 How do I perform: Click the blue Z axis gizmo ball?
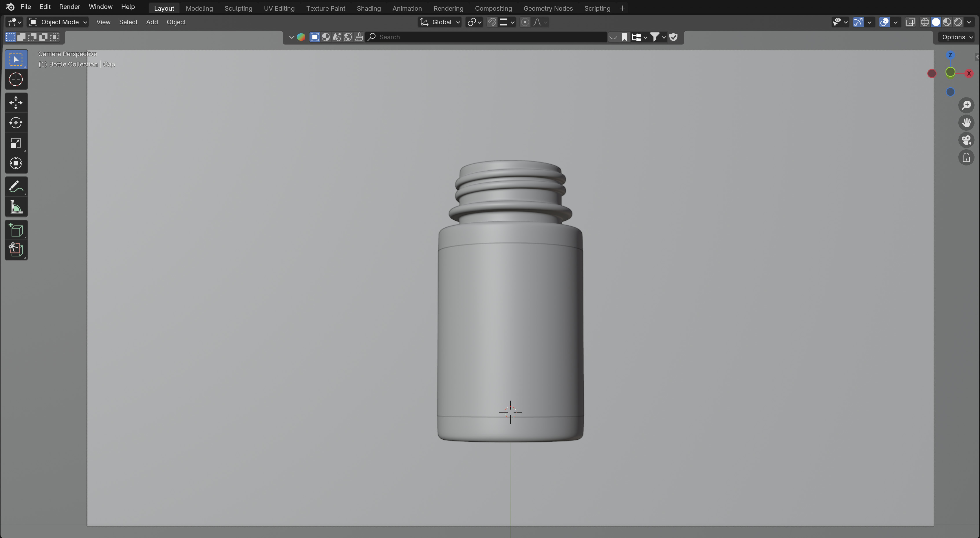950,55
